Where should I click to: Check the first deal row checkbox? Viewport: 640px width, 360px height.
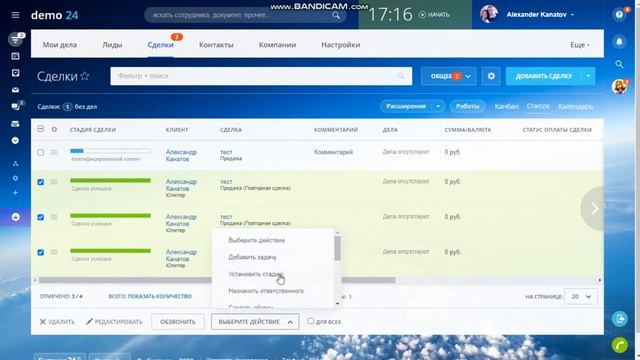[x=40, y=153]
